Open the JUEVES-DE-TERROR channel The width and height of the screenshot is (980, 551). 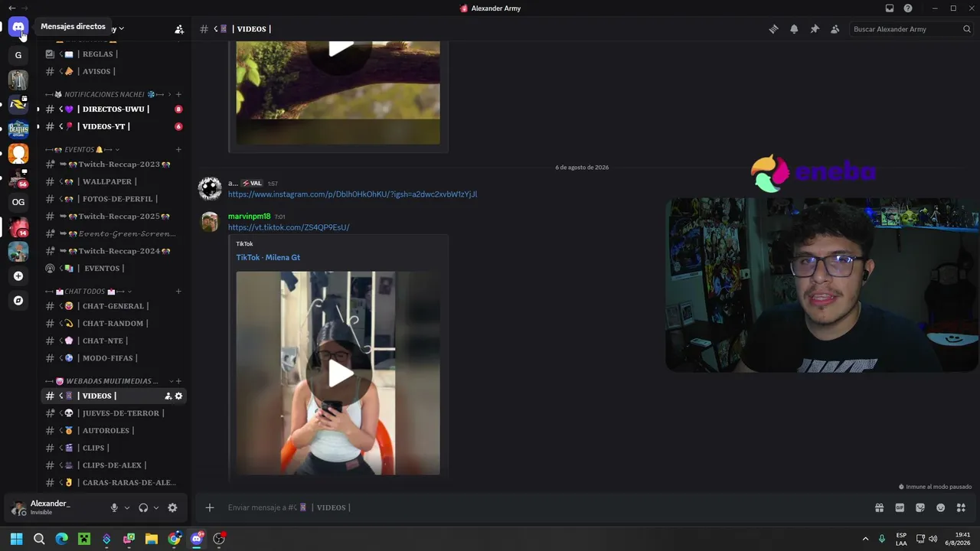(113, 413)
